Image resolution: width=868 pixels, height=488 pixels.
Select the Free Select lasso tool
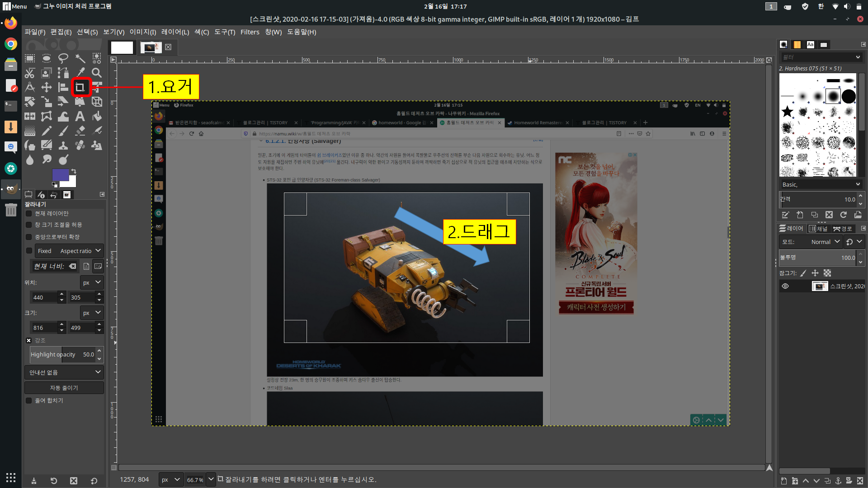(x=63, y=58)
